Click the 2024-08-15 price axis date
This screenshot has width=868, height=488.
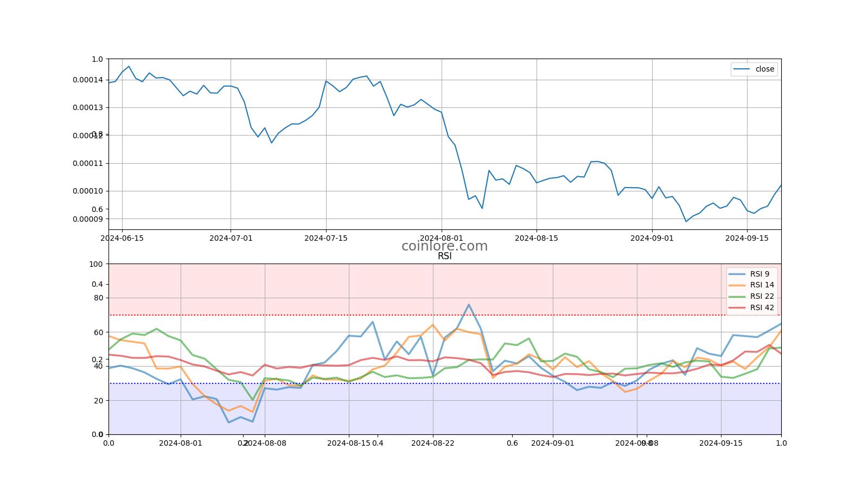(x=537, y=237)
